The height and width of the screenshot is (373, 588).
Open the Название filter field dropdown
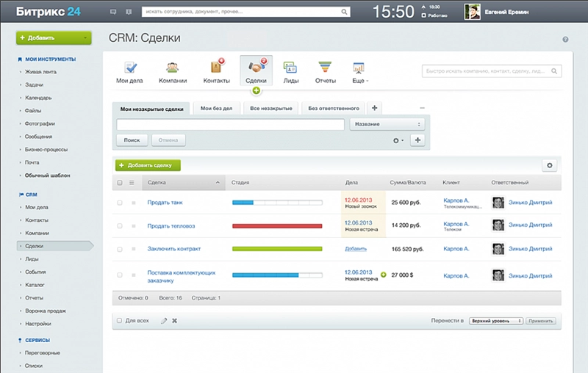click(x=387, y=125)
